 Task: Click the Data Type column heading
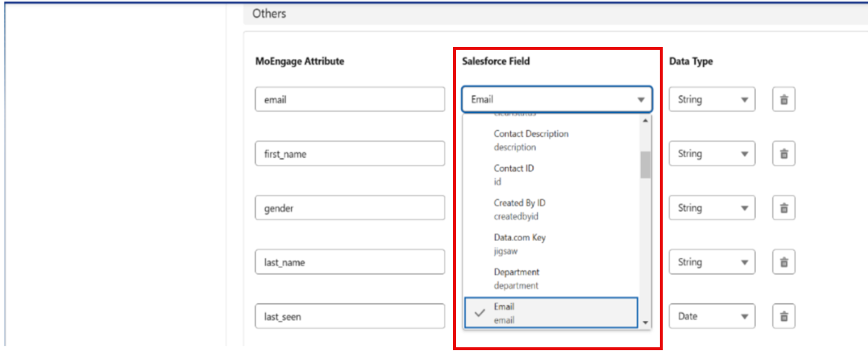coord(691,62)
